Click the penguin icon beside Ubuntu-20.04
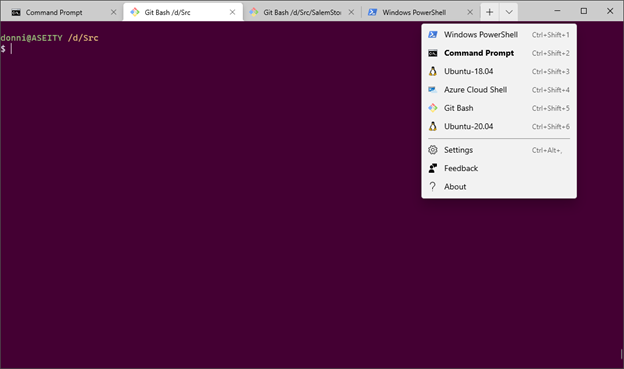Screen dimensions: 624x369 coord(433,126)
